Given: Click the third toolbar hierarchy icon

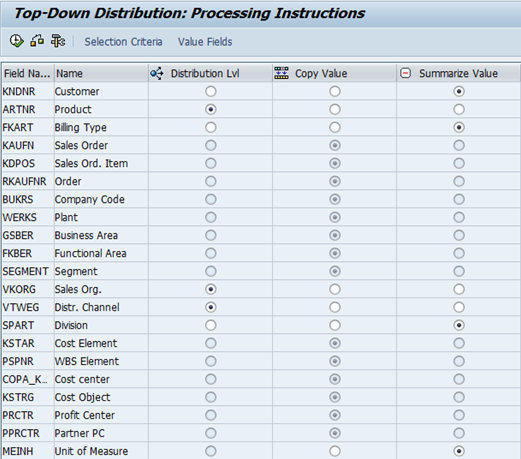Looking at the screenshot, I should 58,41.
